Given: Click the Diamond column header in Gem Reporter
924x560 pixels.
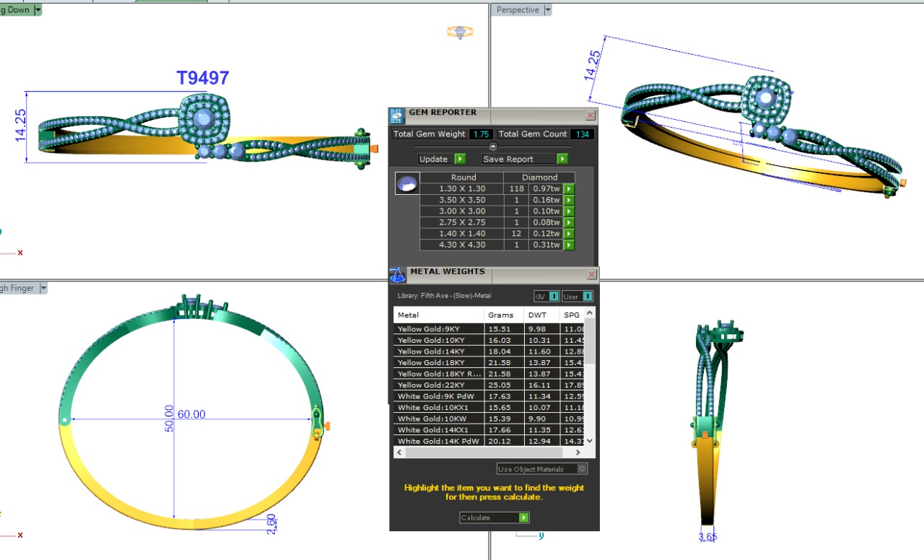Looking at the screenshot, I should click(541, 177).
